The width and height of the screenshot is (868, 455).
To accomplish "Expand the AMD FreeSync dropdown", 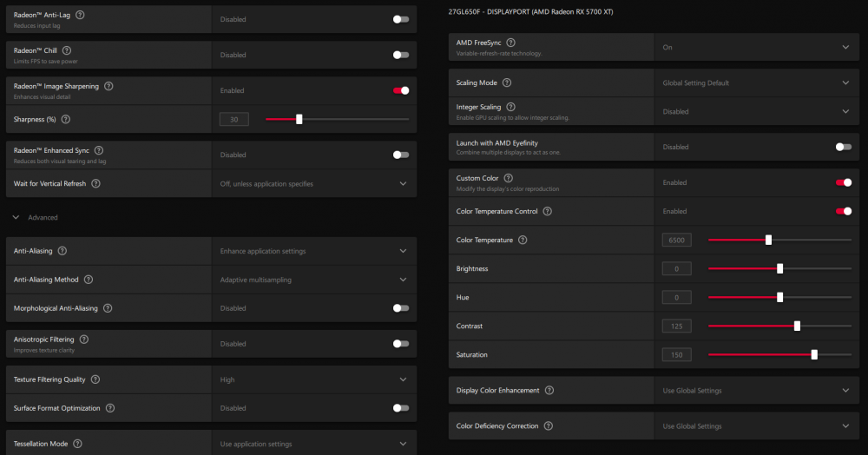I will [x=845, y=48].
